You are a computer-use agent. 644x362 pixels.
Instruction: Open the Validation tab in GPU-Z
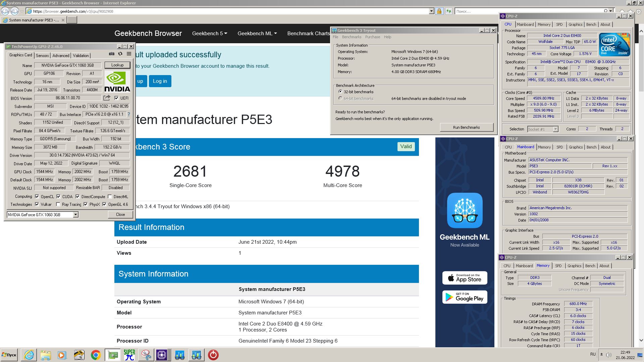click(81, 56)
